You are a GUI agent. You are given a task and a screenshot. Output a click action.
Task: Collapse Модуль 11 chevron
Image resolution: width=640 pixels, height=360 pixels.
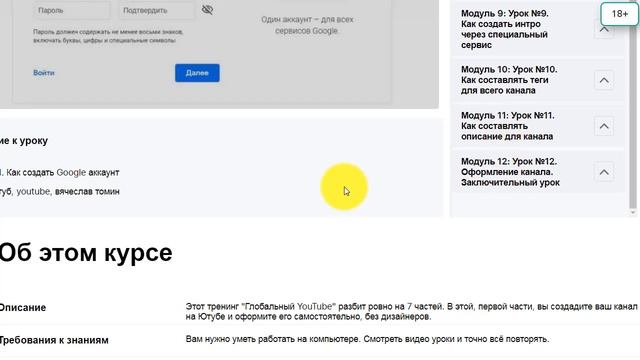point(604,126)
